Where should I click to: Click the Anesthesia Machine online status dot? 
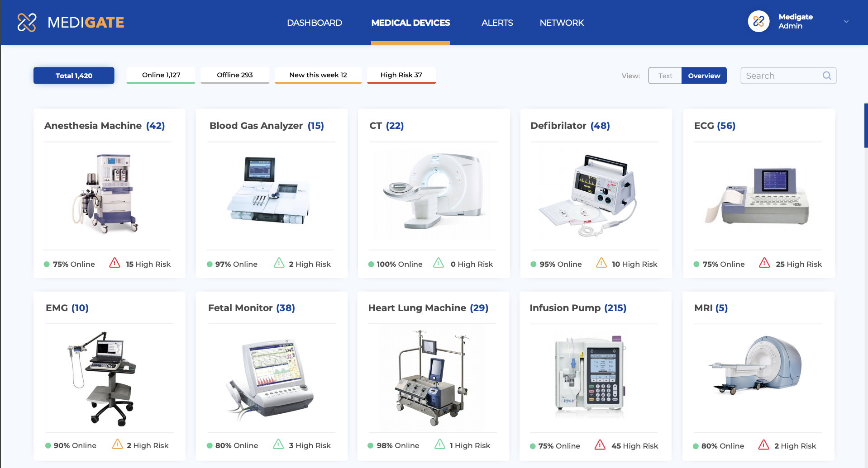tap(47, 265)
